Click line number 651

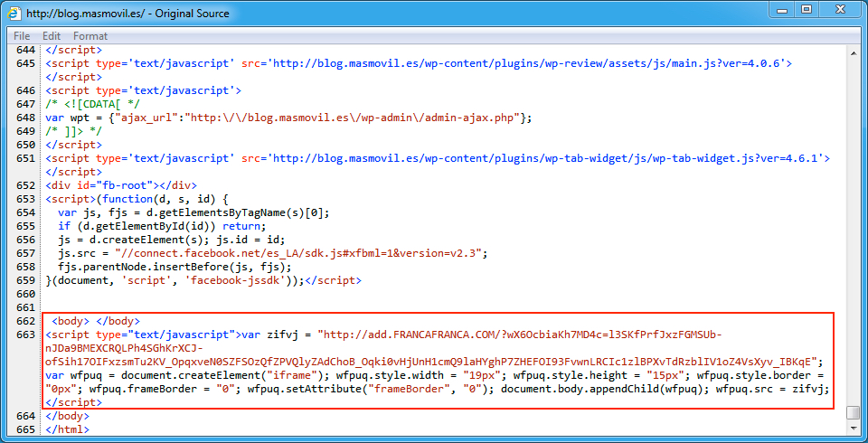coord(25,158)
